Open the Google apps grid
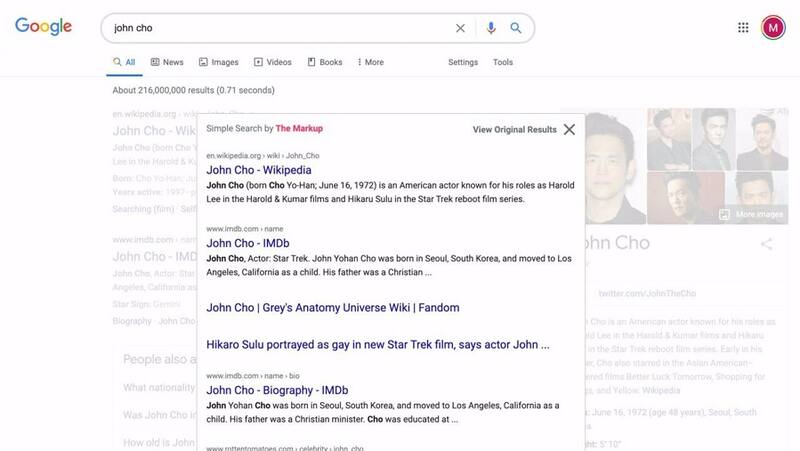Viewport: 800px width, 451px height. point(743,28)
